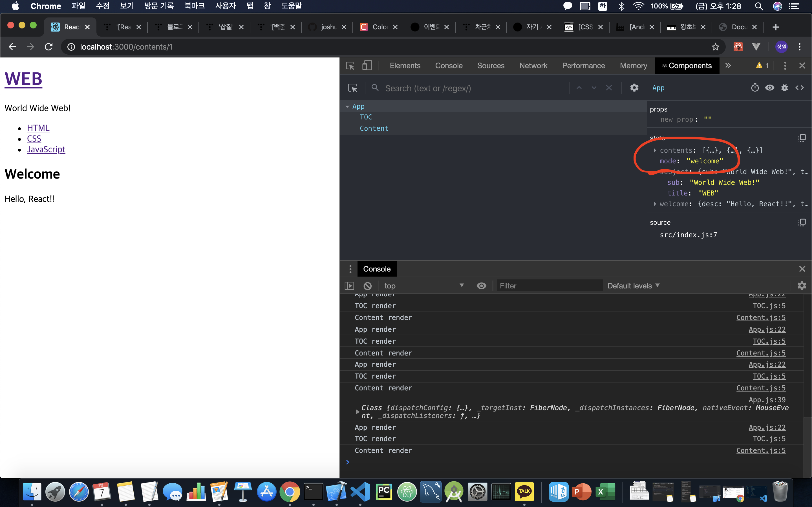Open the Default levels dropdown

[x=633, y=286]
